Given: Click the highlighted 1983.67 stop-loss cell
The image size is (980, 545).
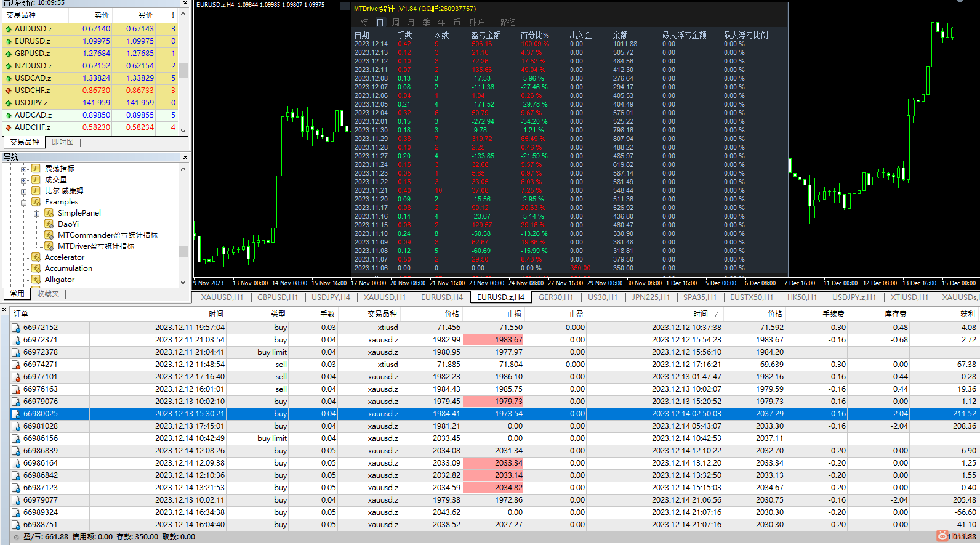Looking at the screenshot, I should click(492, 340).
